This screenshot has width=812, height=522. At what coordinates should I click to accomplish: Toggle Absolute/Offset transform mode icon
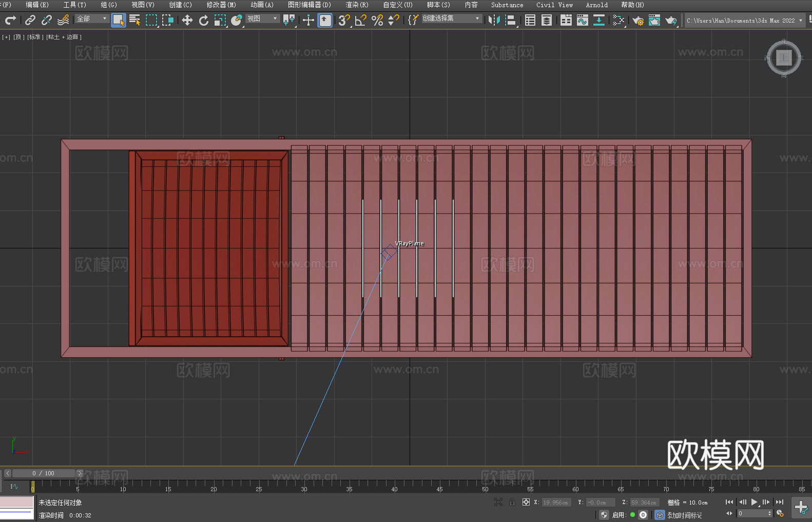pos(526,502)
